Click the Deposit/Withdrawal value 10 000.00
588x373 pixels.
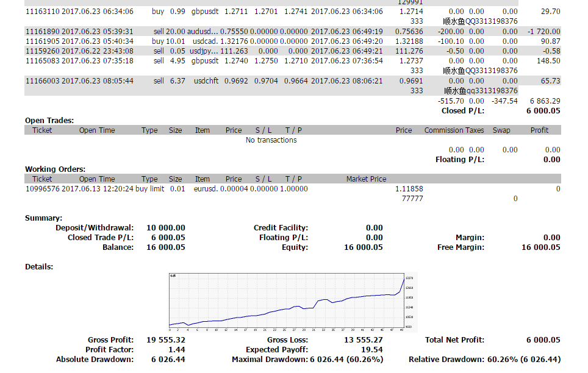(x=166, y=228)
